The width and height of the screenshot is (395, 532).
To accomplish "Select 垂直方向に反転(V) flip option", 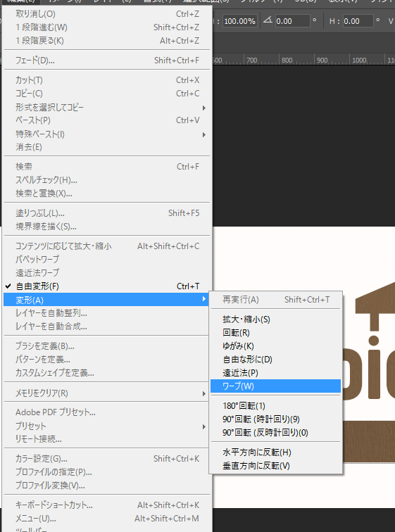I will [275, 466].
